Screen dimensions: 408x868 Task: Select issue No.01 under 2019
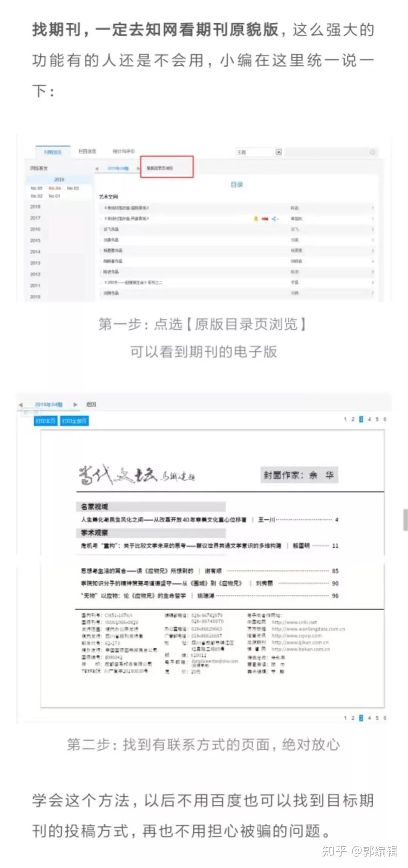tap(54, 196)
